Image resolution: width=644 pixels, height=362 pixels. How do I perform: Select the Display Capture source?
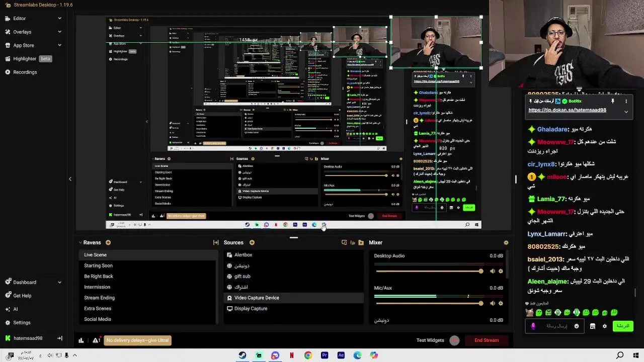click(x=293, y=309)
